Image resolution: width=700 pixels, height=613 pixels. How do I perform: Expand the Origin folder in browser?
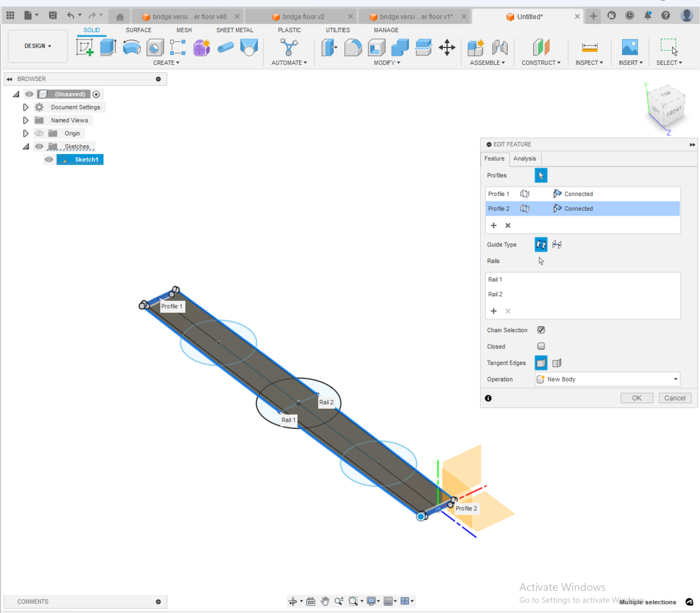click(26, 133)
